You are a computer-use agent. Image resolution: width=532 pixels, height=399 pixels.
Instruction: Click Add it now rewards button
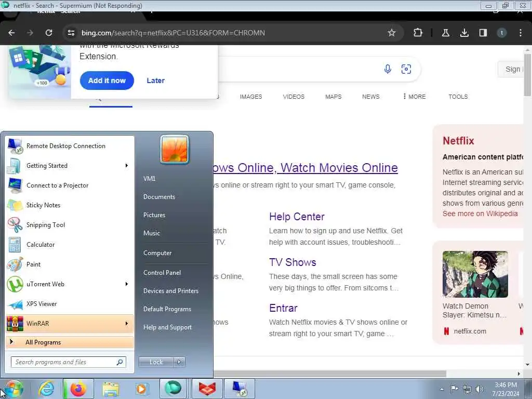click(x=107, y=81)
